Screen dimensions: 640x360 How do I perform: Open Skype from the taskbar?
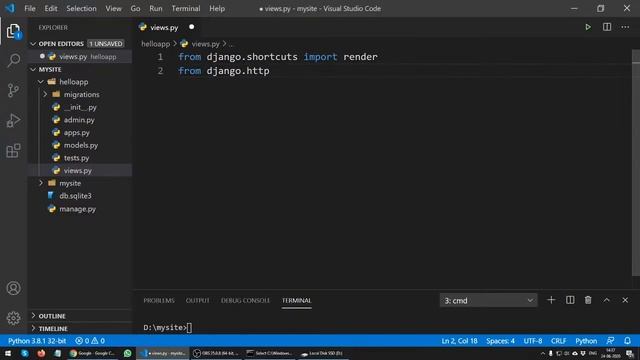(24, 353)
